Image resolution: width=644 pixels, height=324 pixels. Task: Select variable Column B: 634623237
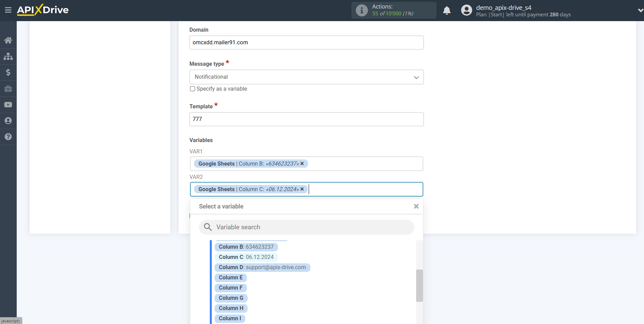tap(246, 247)
